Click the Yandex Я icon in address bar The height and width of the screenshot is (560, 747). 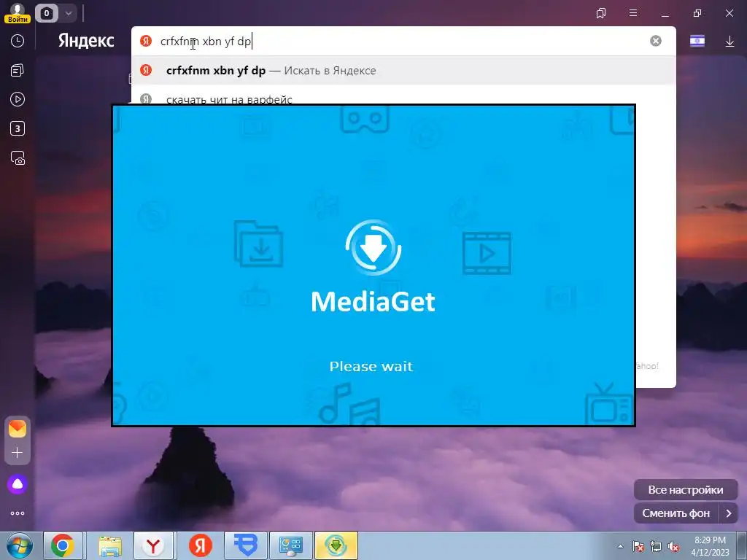click(146, 41)
